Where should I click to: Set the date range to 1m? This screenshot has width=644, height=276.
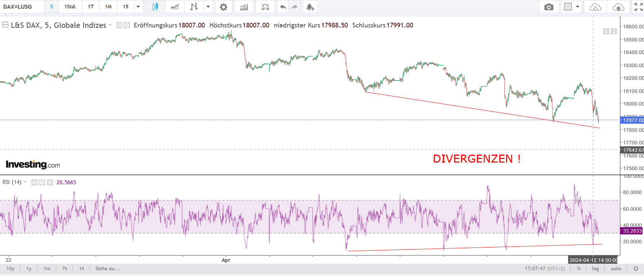click(x=47, y=268)
